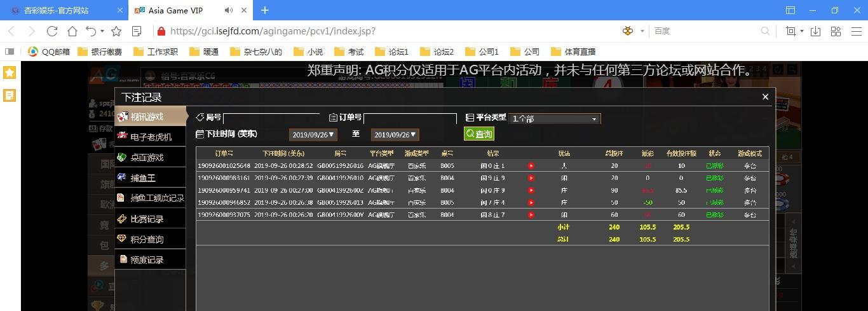Expand the screenshot tool dropdown arrow
868x311 pixels.
[x=802, y=31]
